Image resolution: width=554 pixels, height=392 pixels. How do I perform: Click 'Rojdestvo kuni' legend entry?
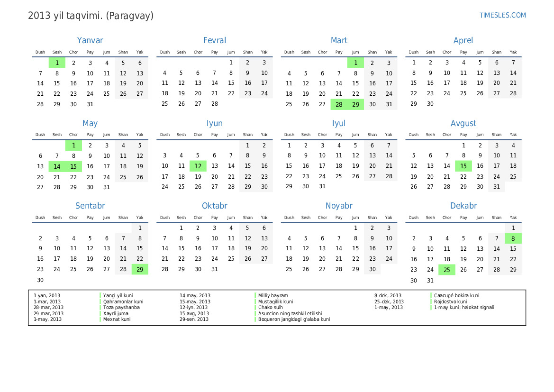450,301
